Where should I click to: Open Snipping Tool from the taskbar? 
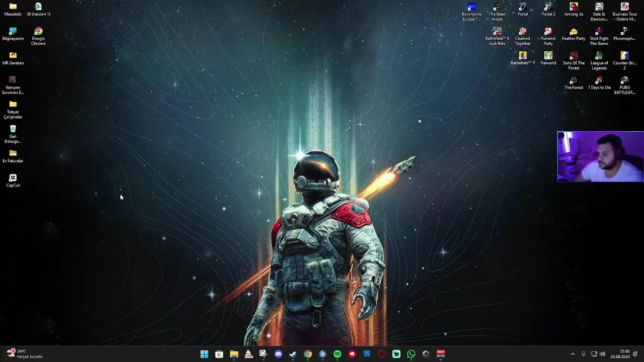263,354
